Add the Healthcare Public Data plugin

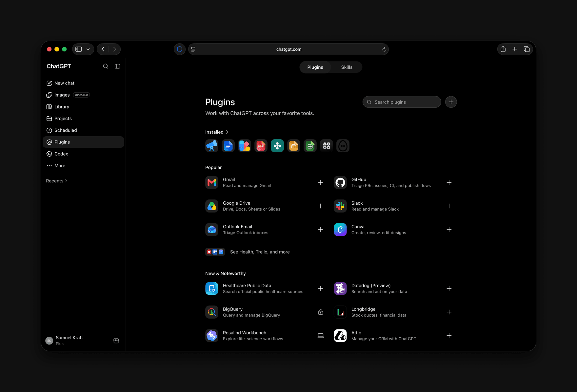321,289
